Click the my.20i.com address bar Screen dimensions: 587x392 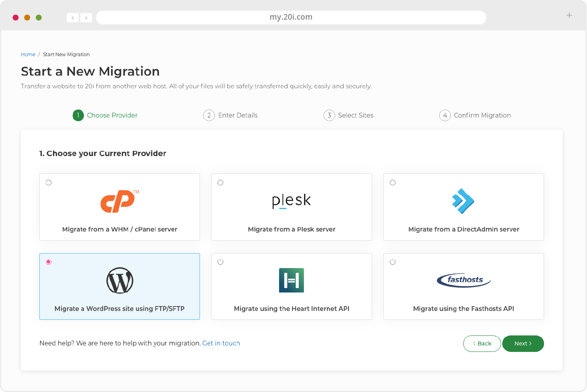[291, 17]
